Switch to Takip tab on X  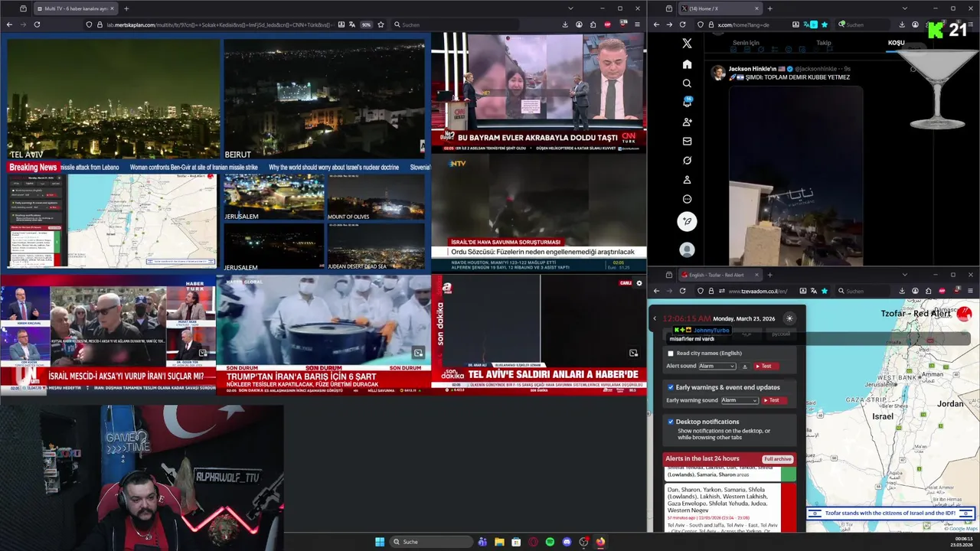point(823,43)
